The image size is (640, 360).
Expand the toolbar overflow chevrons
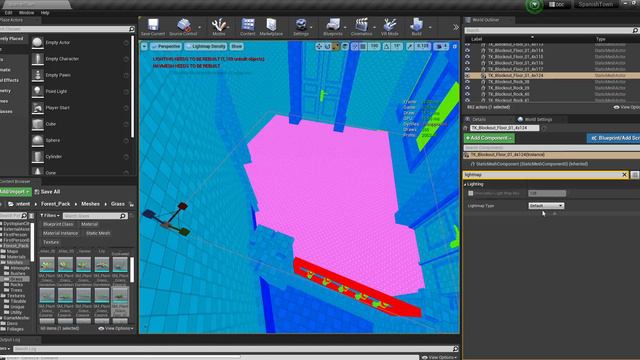[456, 27]
